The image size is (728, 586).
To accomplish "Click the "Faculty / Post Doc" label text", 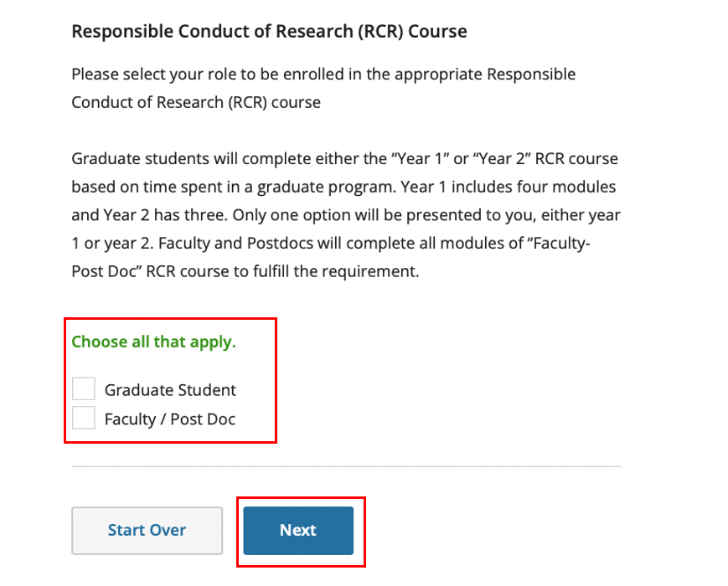I will coord(170,419).
